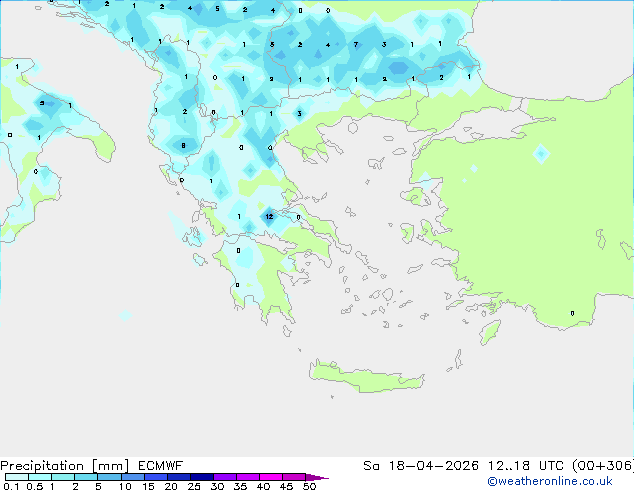Click the 25–30 mm dark blue legend swatch
This screenshot has height=490, width=634.
click(202, 477)
